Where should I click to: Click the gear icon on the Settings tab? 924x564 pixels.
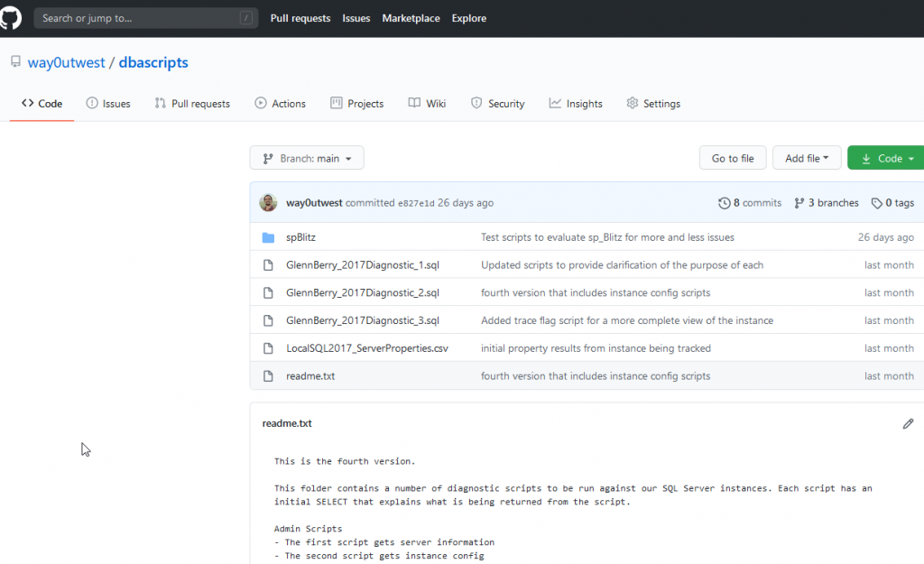(x=632, y=103)
